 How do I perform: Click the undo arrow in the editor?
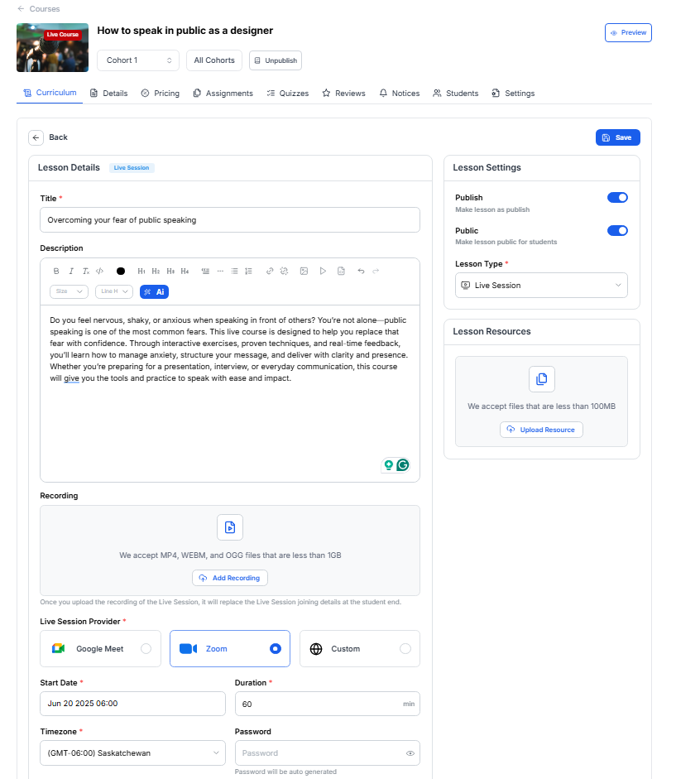[361, 271]
